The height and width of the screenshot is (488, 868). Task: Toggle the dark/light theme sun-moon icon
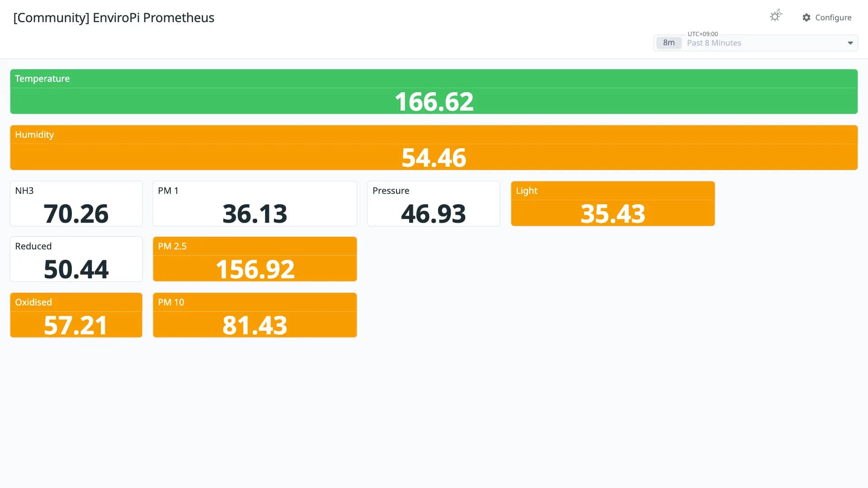pos(776,16)
